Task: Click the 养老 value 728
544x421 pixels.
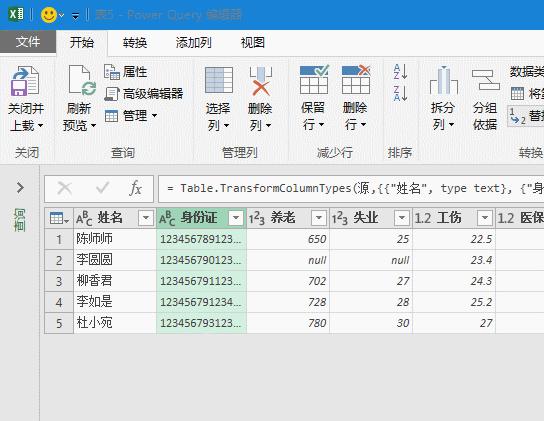Action: tap(288, 302)
